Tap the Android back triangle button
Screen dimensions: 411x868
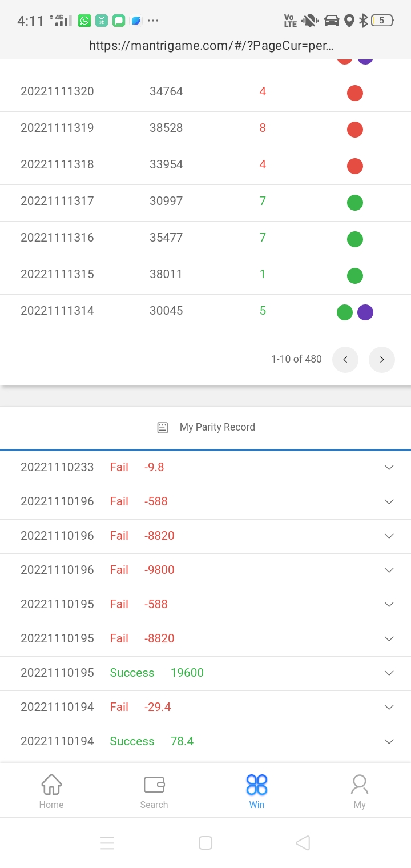click(303, 843)
